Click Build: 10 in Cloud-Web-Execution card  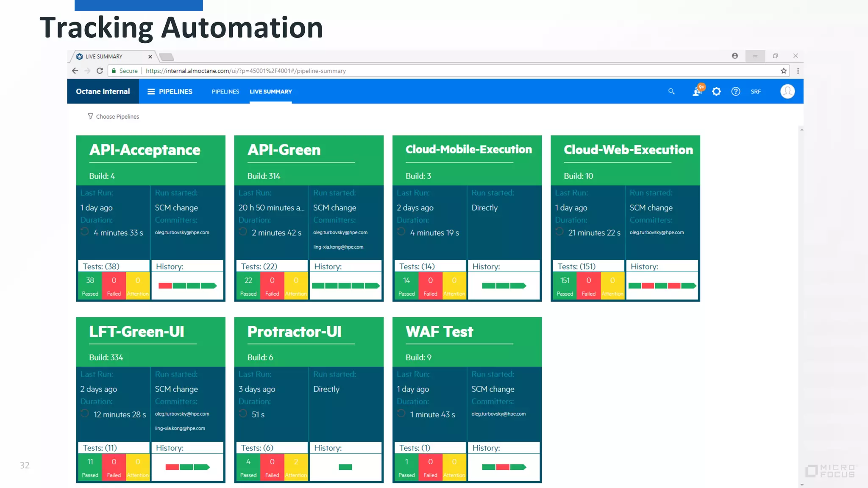pos(579,176)
